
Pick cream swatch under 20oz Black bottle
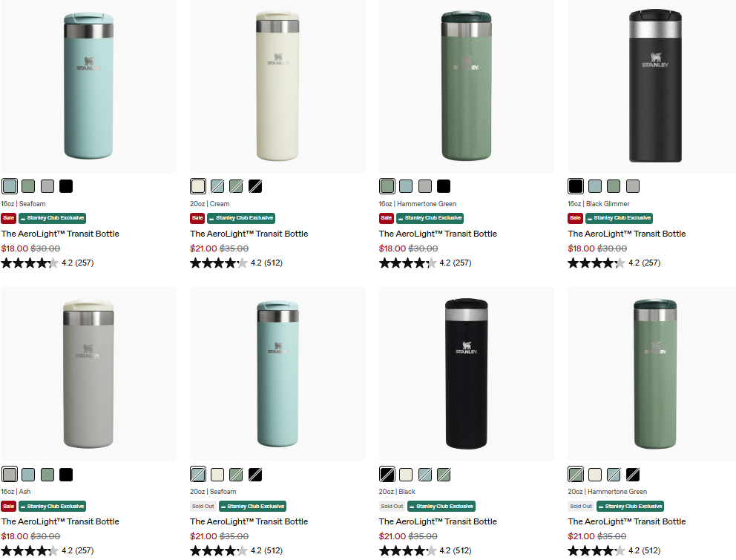[x=406, y=475]
